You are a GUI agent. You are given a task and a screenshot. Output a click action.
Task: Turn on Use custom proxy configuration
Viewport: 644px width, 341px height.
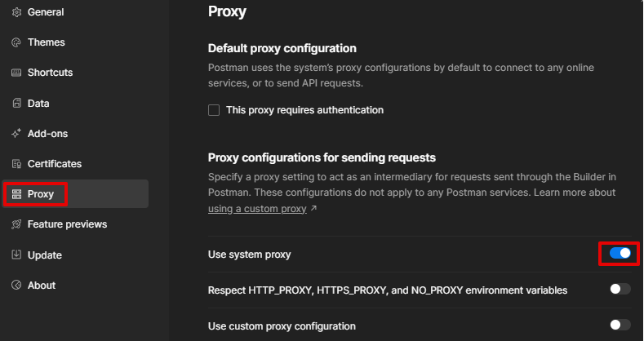click(620, 325)
